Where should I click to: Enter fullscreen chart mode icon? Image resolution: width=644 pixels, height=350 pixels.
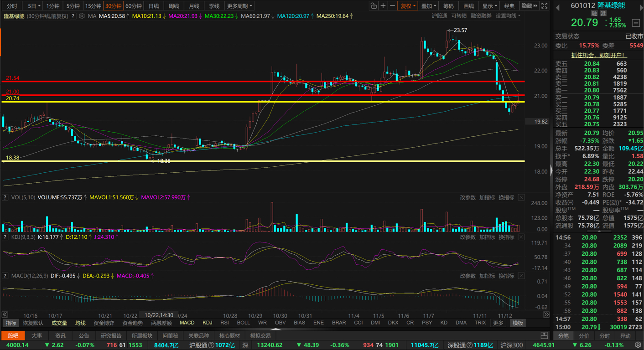545,6
